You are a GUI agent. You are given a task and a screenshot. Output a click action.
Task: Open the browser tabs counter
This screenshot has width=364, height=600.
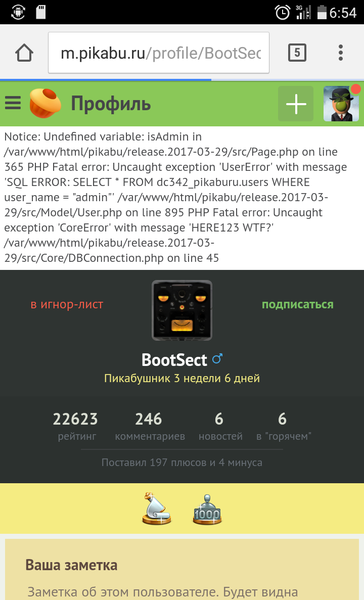(297, 53)
